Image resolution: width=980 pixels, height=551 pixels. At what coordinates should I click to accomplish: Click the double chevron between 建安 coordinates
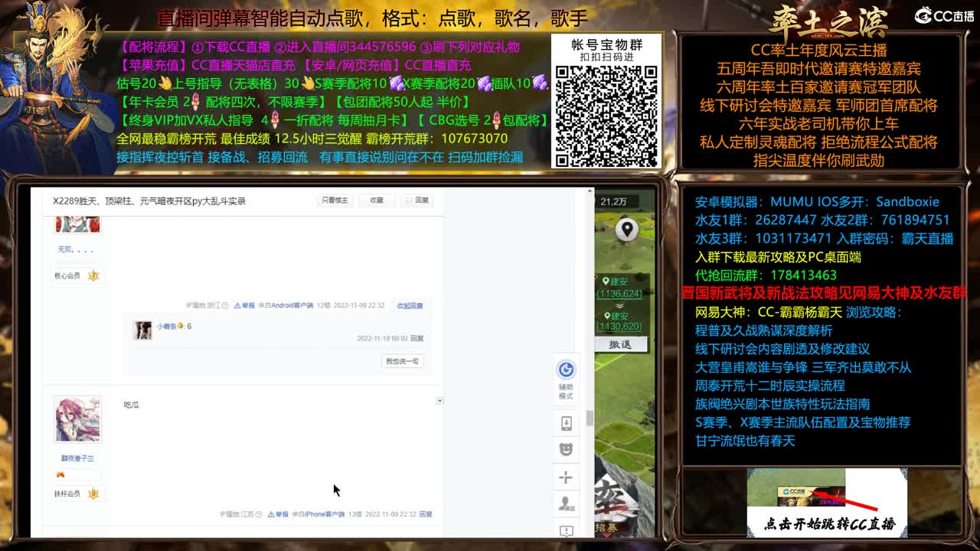point(619,306)
